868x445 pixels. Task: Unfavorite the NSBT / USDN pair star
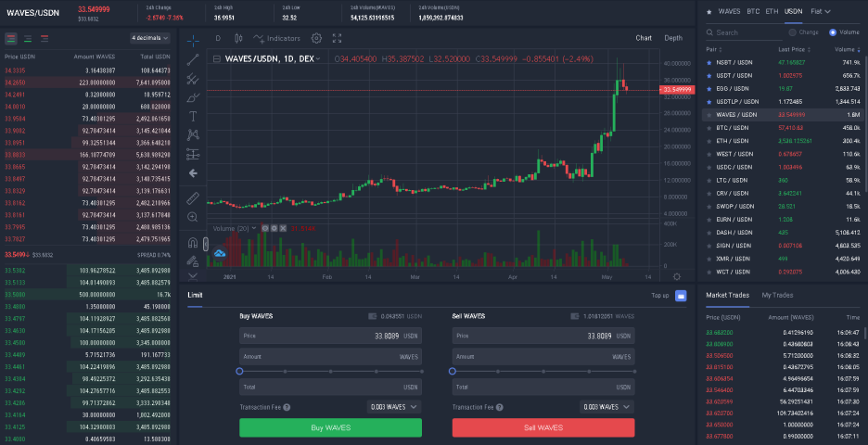709,62
